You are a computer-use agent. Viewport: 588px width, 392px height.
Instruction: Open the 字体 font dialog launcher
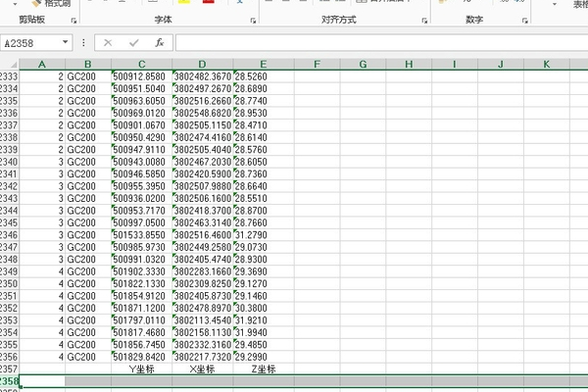254,21
